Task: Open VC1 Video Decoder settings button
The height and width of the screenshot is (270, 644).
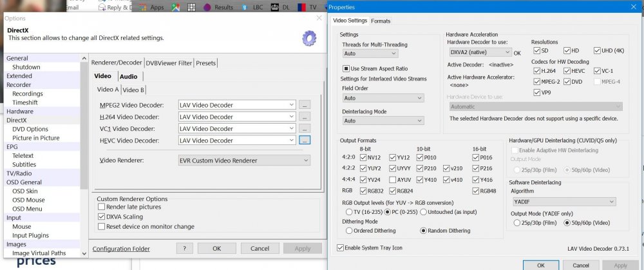Action: click(305, 128)
